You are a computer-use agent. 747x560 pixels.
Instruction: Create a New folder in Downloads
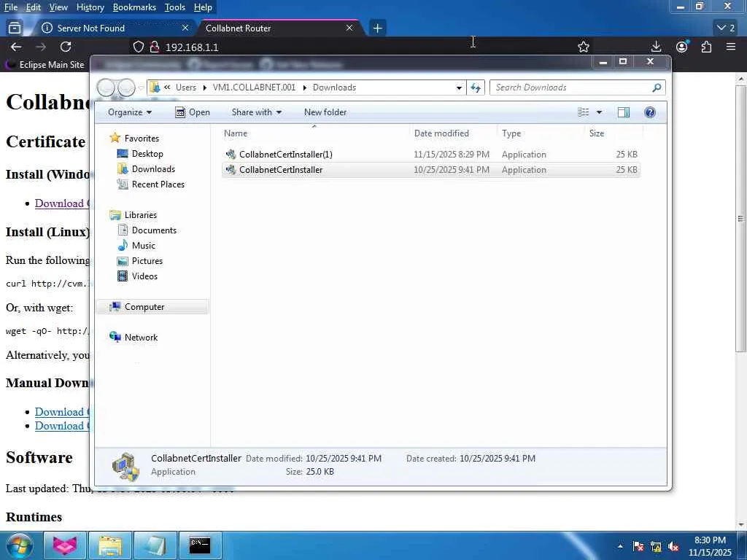(x=325, y=112)
